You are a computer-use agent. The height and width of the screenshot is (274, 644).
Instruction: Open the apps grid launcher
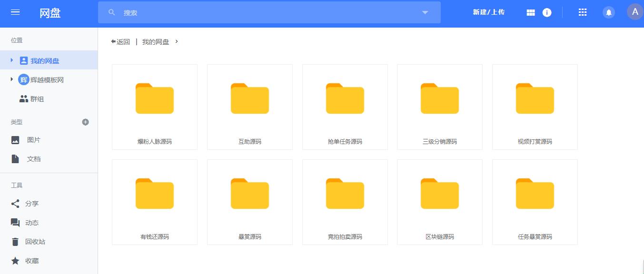click(582, 13)
